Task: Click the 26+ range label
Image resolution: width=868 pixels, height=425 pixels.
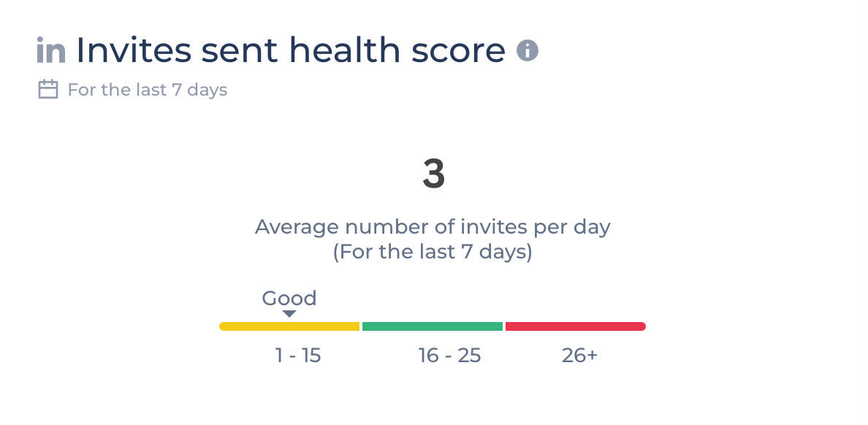Action: (x=579, y=356)
